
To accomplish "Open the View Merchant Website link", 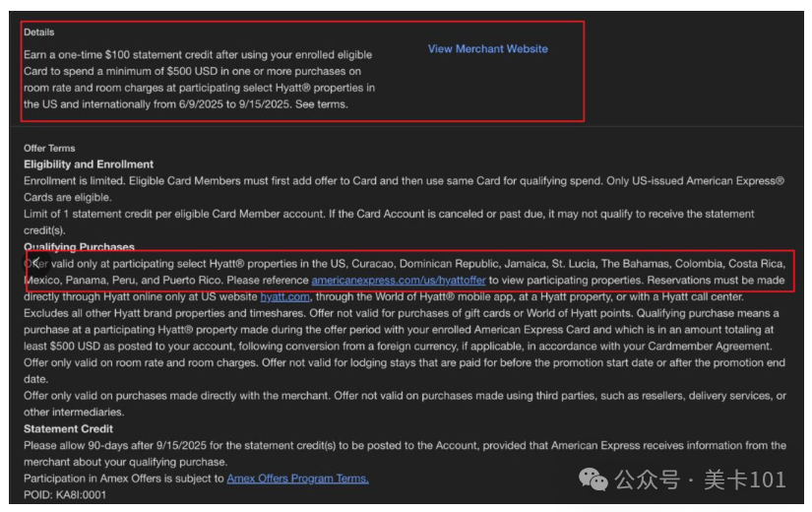I will click(487, 48).
